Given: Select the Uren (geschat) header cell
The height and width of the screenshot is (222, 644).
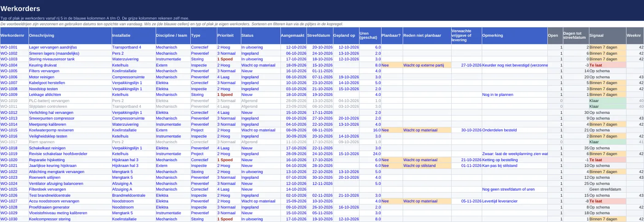Looking at the screenshot, I should (370, 35).
